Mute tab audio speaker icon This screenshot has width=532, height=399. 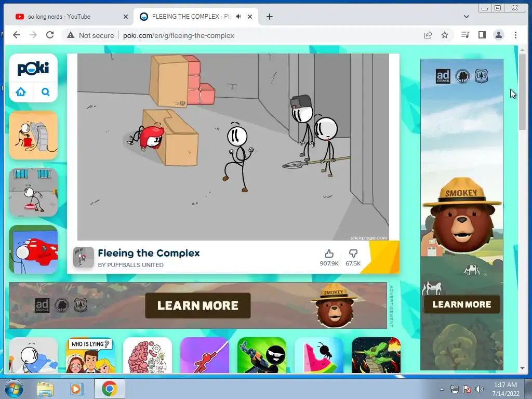239,16
